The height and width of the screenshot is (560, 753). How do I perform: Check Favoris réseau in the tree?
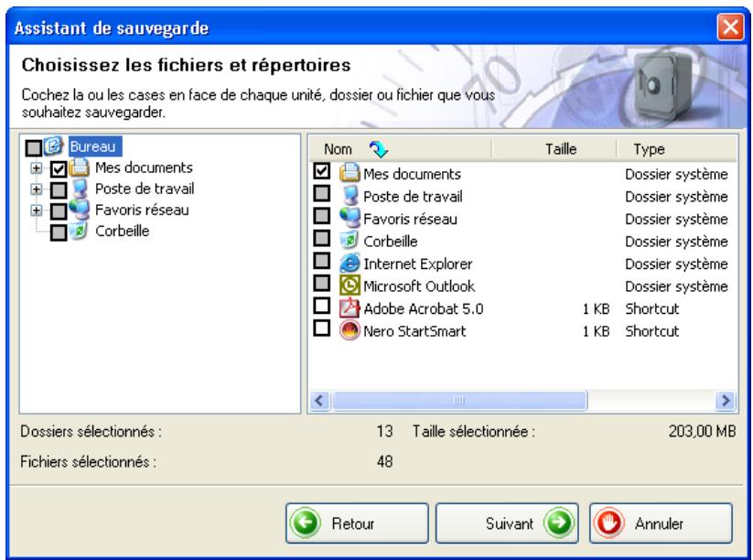point(59,211)
